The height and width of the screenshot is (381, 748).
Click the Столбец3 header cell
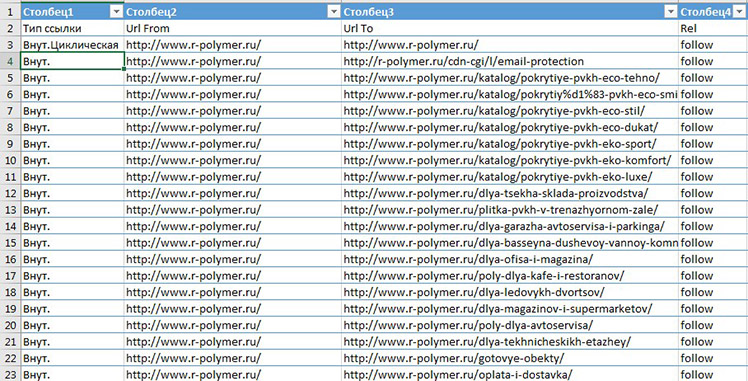pyautogui.click(x=510, y=12)
